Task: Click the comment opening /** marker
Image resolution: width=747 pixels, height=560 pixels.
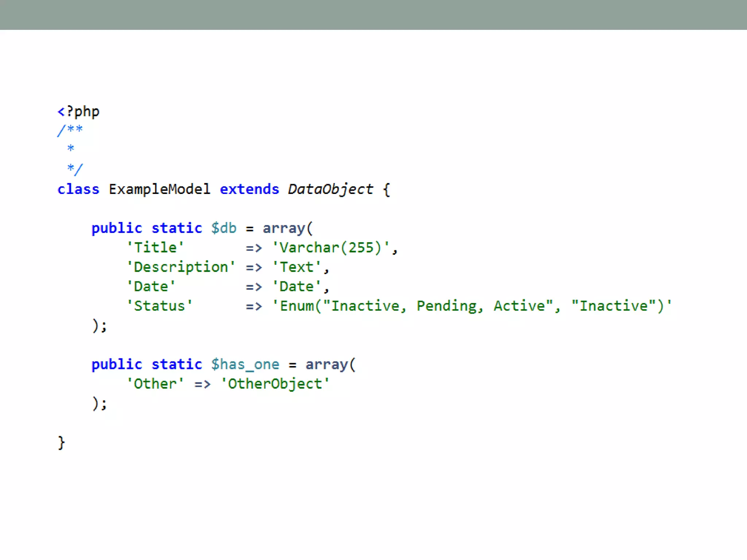Action: (70, 130)
